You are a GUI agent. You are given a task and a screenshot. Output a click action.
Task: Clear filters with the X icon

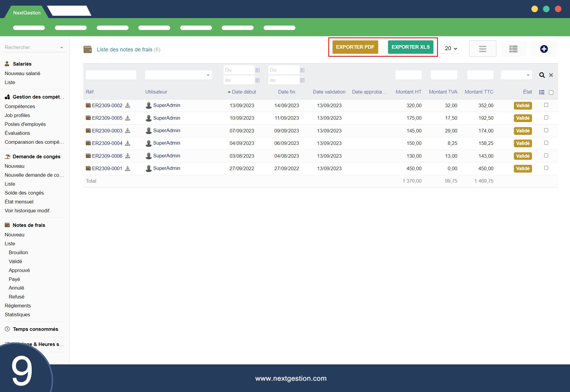tap(551, 75)
